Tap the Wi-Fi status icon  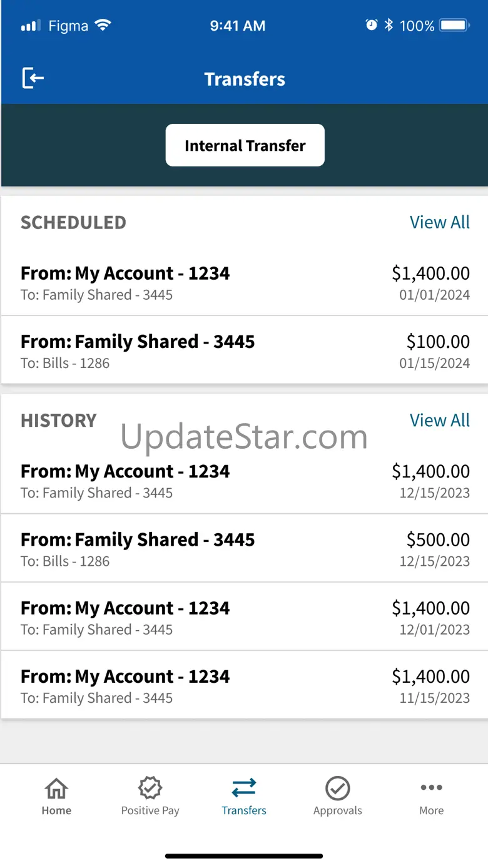click(x=102, y=25)
